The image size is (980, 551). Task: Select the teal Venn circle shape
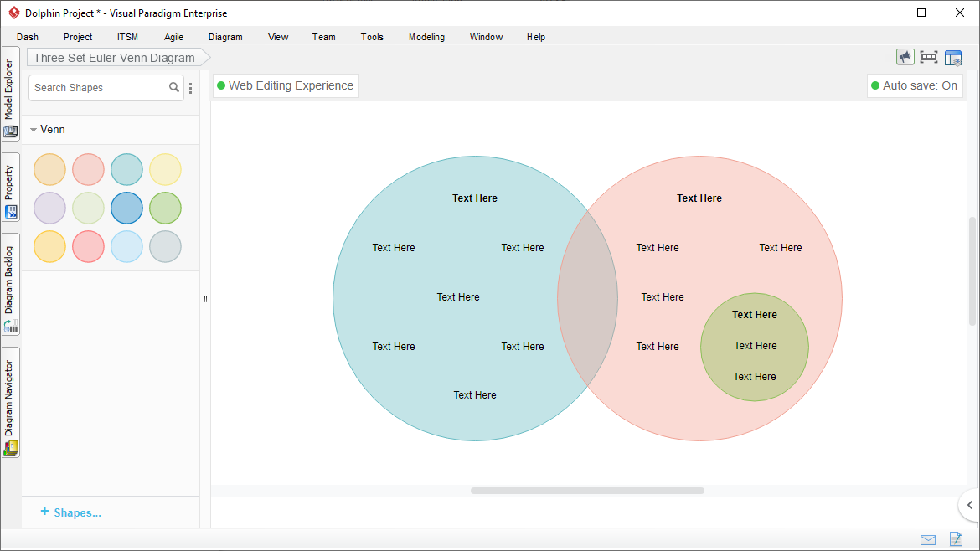[126, 169]
